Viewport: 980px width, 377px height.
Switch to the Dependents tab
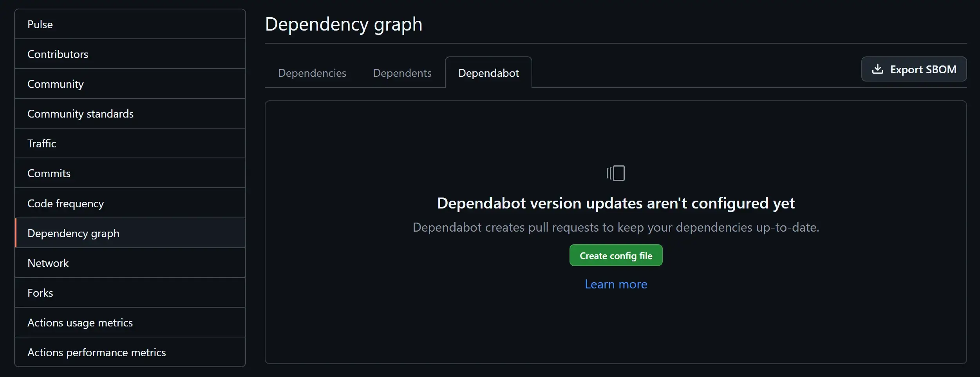tap(402, 73)
